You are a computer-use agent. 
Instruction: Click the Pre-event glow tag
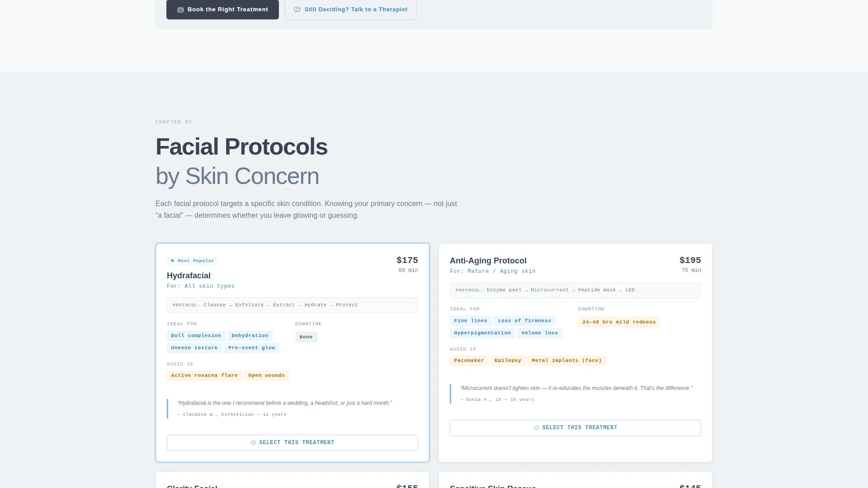(252, 348)
